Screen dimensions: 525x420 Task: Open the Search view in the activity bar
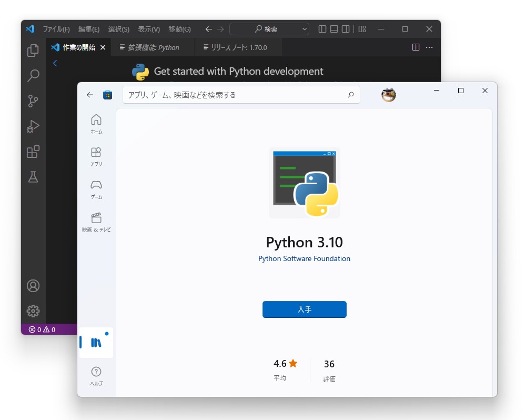coord(33,76)
